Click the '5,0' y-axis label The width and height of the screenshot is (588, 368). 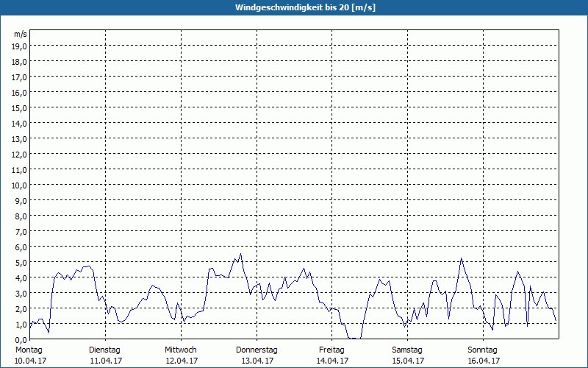click(x=22, y=263)
